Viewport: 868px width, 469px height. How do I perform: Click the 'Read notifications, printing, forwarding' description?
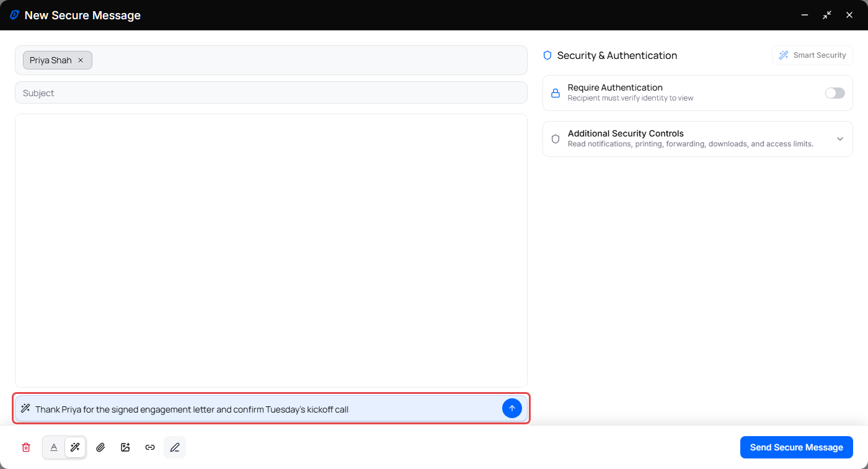click(x=691, y=144)
